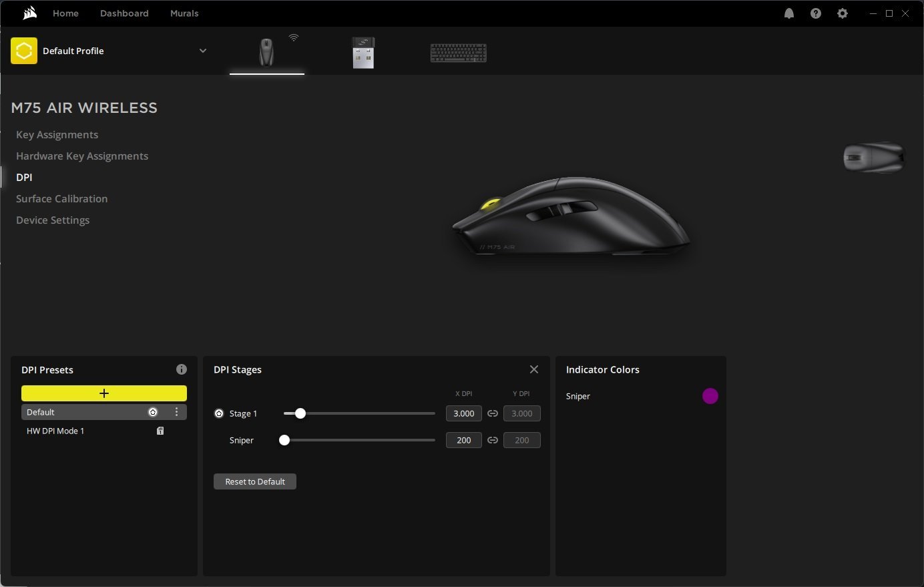Open the help question mark icon
Image resolution: width=924 pixels, height=587 pixels.
(x=816, y=13)
